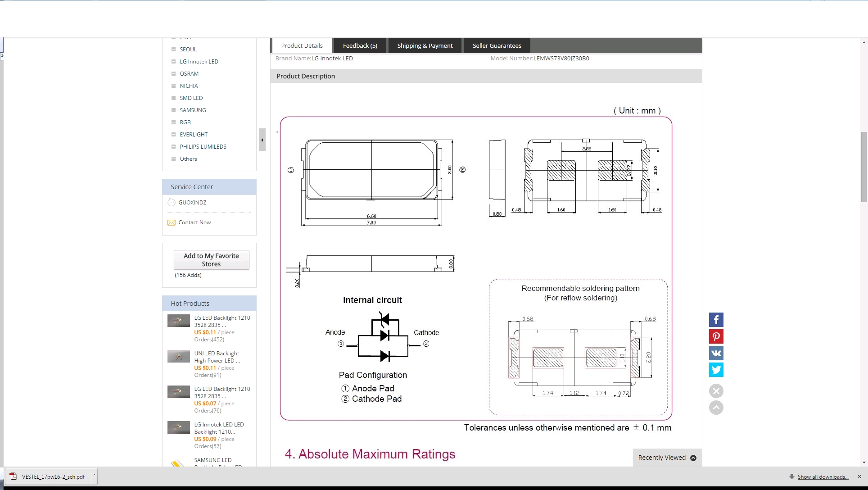Click the VESTEL PDF file icon
The width and height of the screenshot is (868, 490).
click(14, 476)
